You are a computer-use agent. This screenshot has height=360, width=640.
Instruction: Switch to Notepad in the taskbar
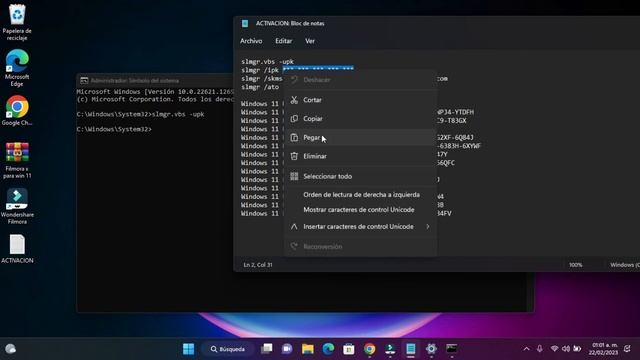point(411,349)
